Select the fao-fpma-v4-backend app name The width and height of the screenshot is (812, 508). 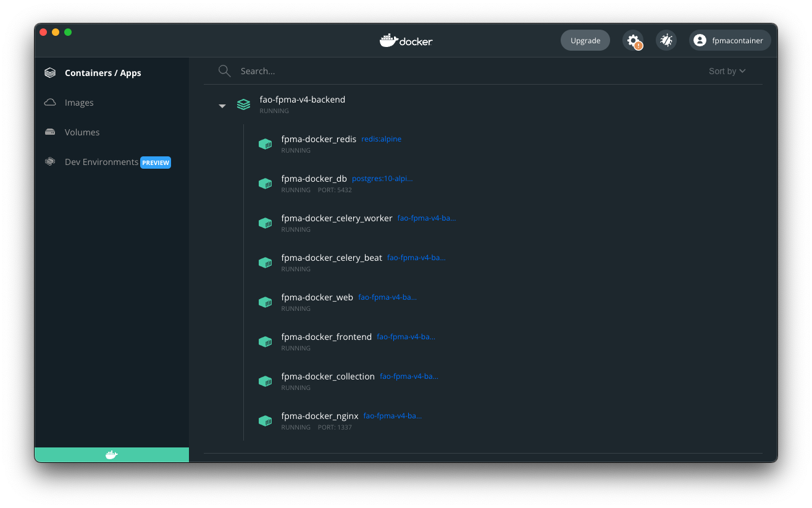point(303,99)
